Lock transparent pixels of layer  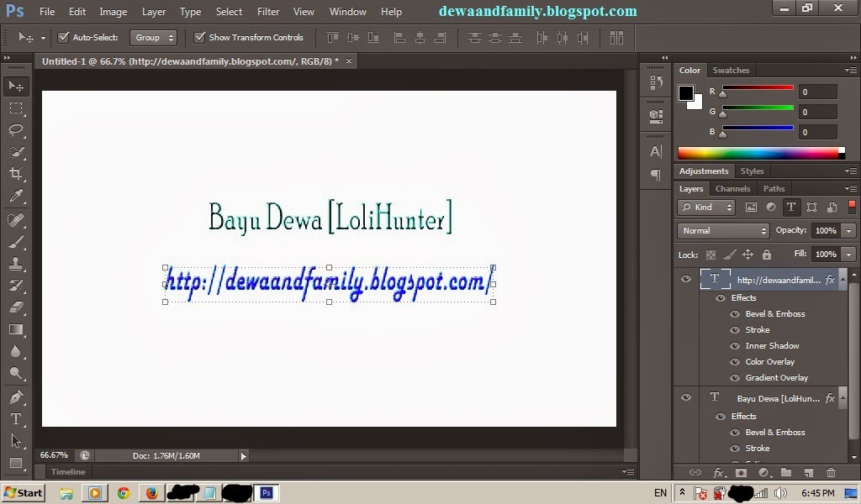point(710,255)
